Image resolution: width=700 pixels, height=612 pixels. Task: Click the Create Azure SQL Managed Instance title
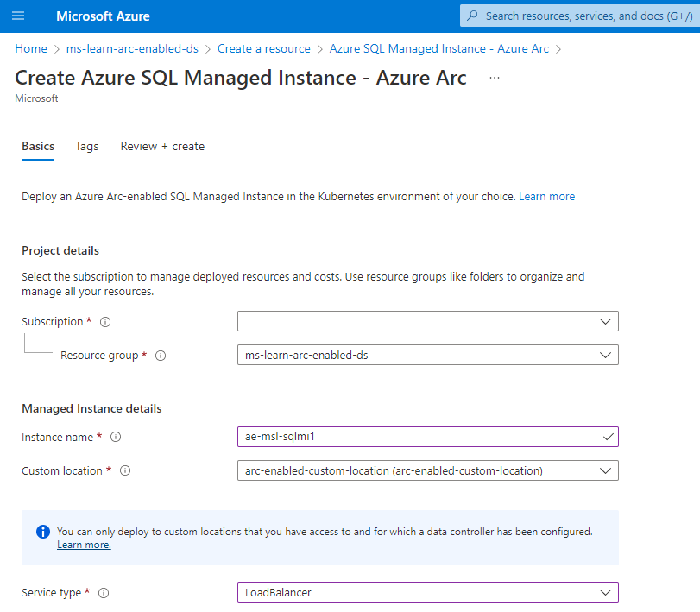point(241,78)
